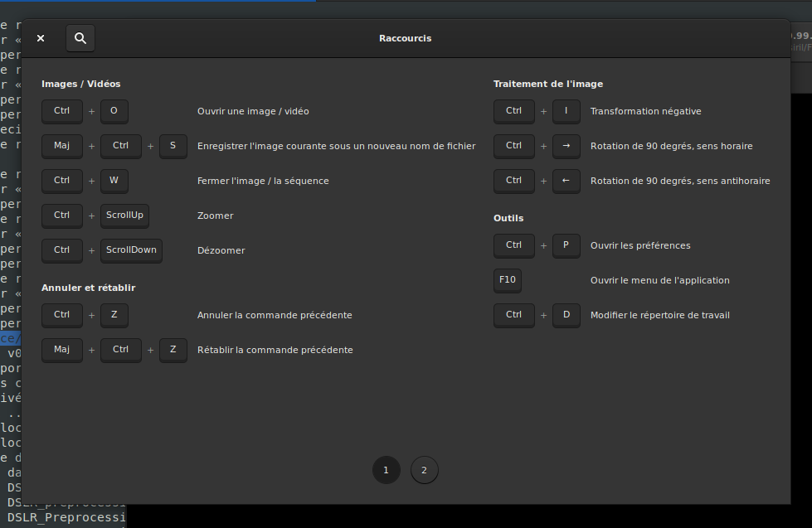This screenshot has width=812, height=528.
Task: Click 'Ouvrir une image / vidéo' description
Action: coord(253,111)
